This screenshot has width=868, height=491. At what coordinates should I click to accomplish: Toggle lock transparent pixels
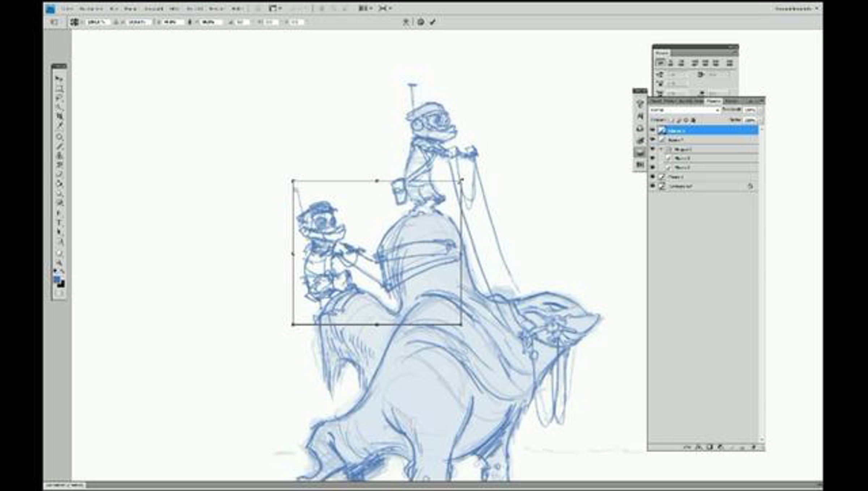tap(672, 120)
